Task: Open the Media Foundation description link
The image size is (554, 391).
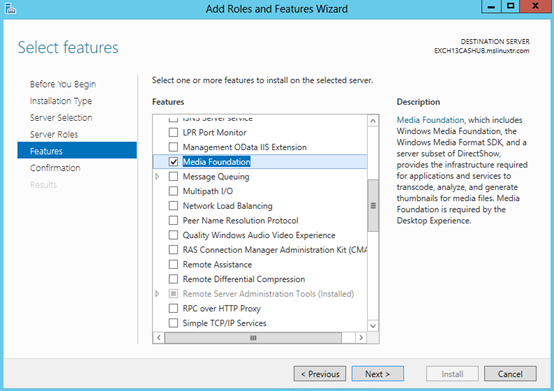Action: point(430,120)
